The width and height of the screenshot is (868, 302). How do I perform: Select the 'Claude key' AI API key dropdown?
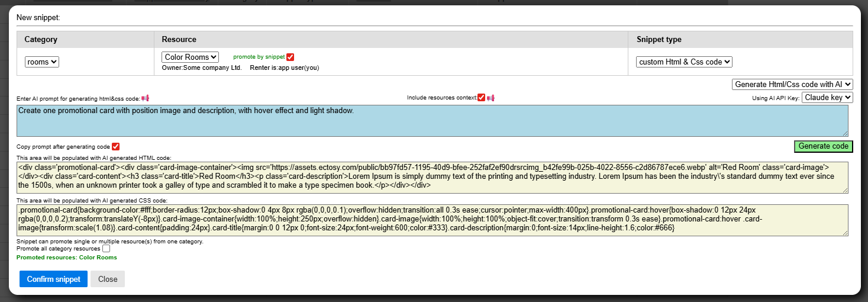(827, 97)
